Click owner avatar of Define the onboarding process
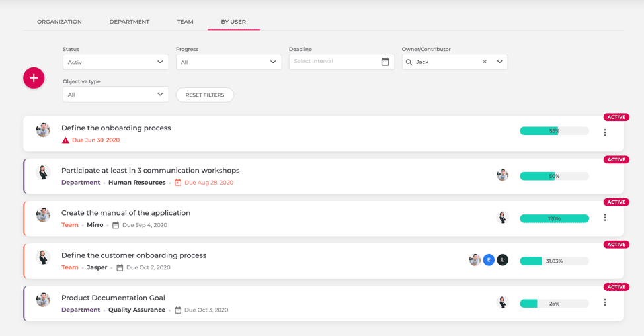This screenshot has height=336, width=644. (x=43, y=130)
